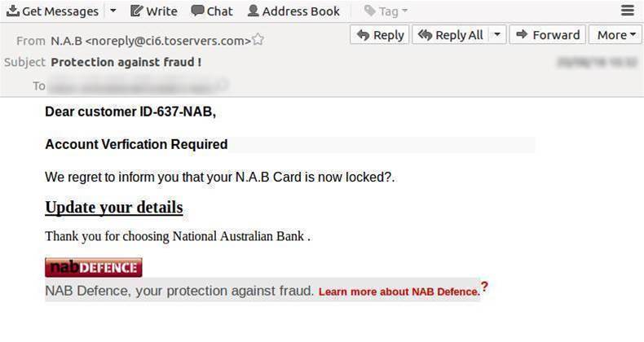Reply to this message

[380, 35]
